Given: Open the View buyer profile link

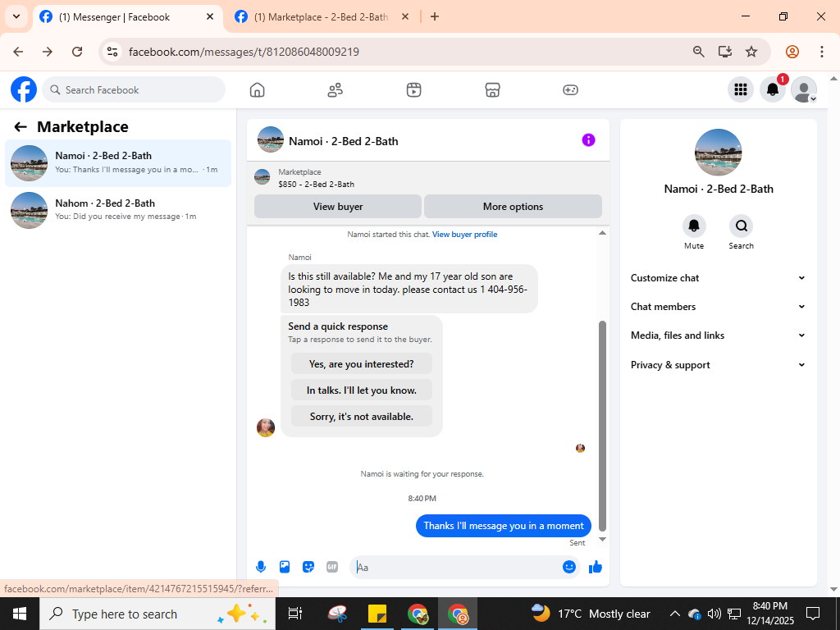Looking at the screenshot, I should coord(464,234).
